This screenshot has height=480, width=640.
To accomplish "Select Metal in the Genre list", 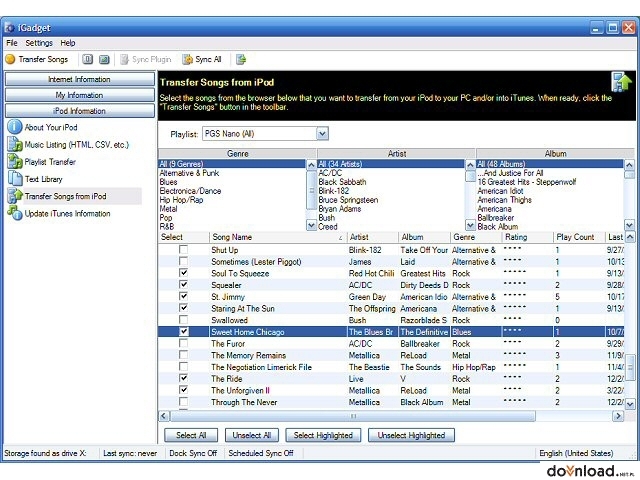I will click(168, 209).
